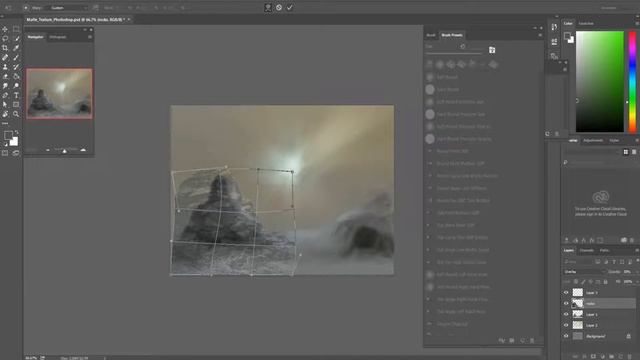The height and width of the screenshot is (360, 640).
Task: Click the rainbow hue slider in Color panel
Action: click(x=632, y=82)
